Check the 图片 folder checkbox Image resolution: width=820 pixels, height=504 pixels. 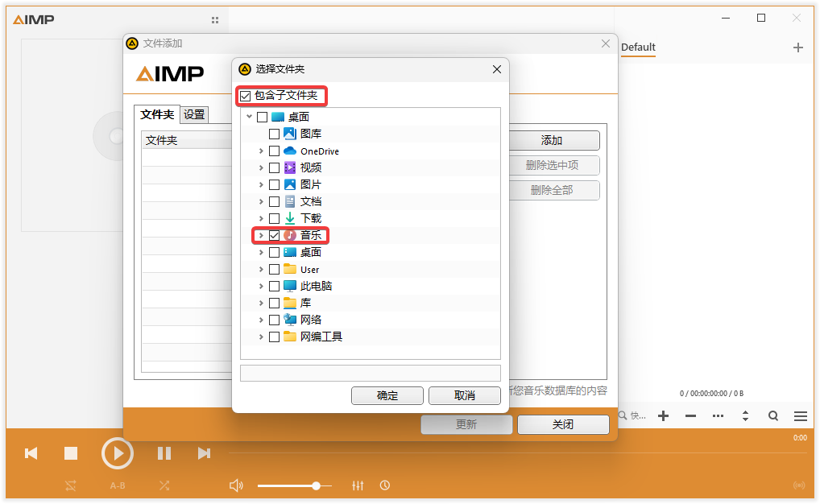tap(275, 184)
